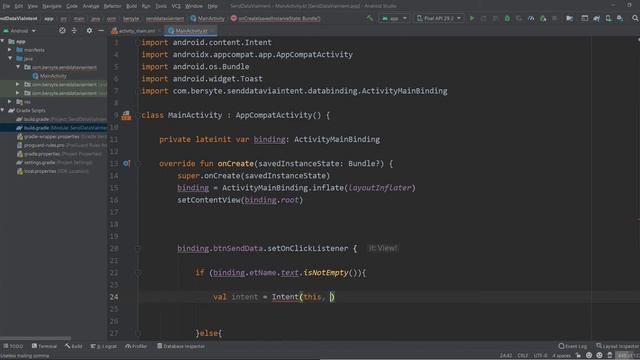Select the highlighted build.gradle (Module) file
640x360 pixels.
(x=61, y=128)
